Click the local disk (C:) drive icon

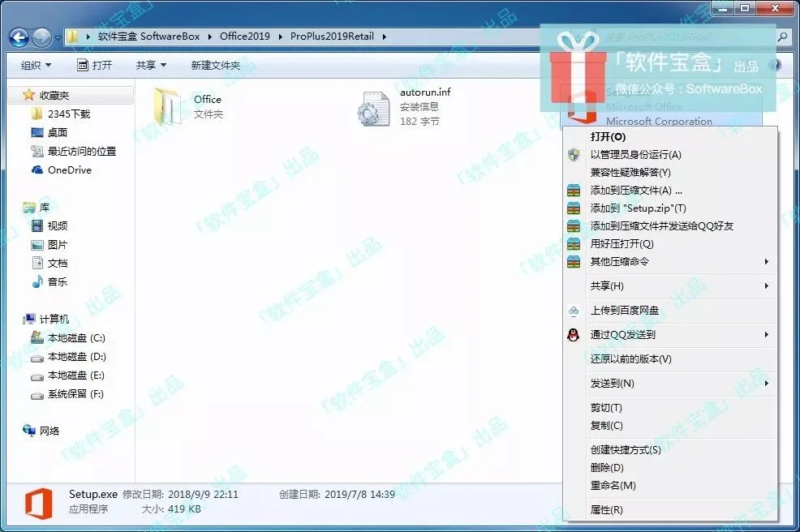coord(37,337)
